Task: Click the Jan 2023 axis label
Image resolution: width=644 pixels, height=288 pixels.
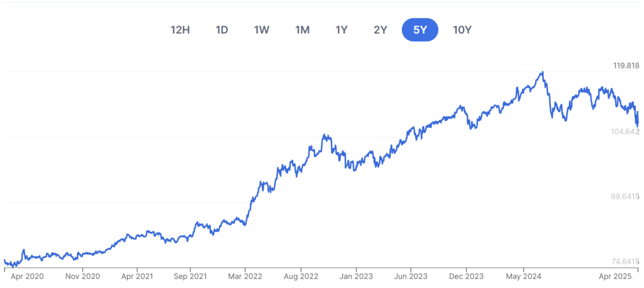Action: click(356, 277)
